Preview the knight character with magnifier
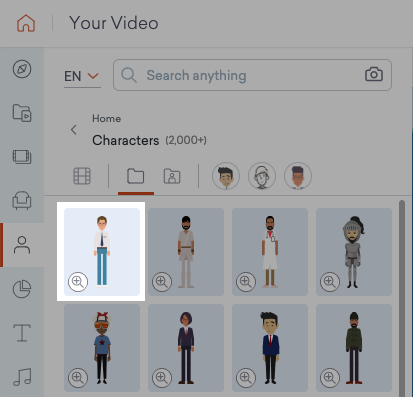Image resolution: width=413 pixels, height=397 pixels. point(330,282)
